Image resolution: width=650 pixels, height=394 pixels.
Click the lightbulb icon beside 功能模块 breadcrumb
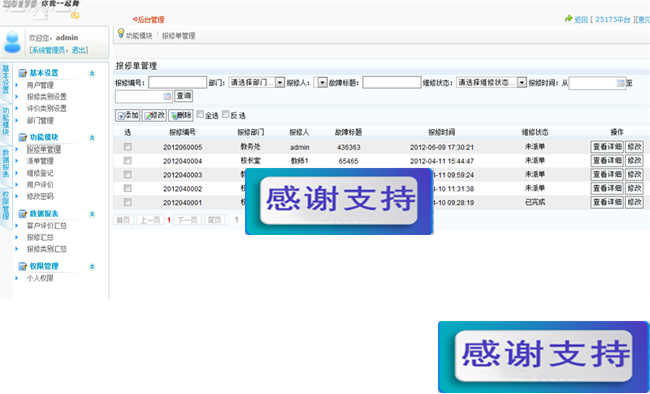(x=121, y=33)
